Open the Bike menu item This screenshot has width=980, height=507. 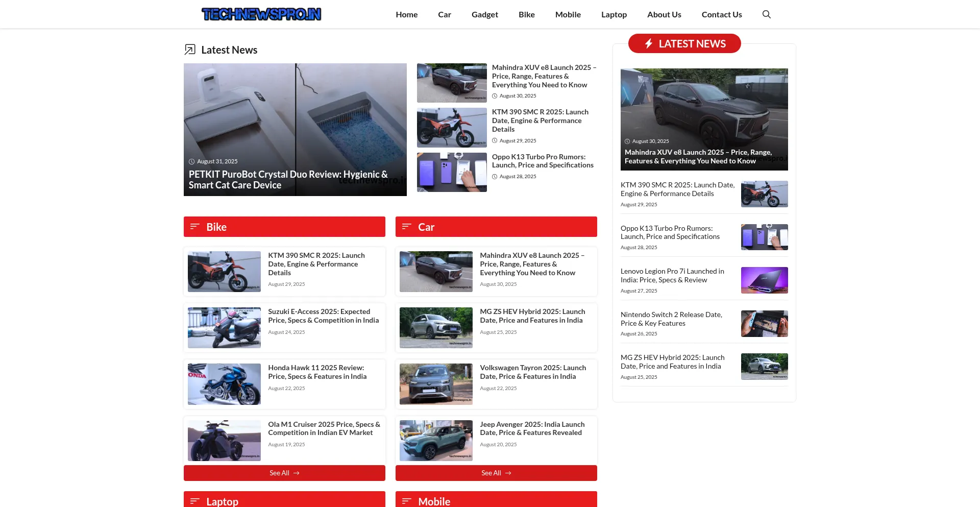pos(527,14)
